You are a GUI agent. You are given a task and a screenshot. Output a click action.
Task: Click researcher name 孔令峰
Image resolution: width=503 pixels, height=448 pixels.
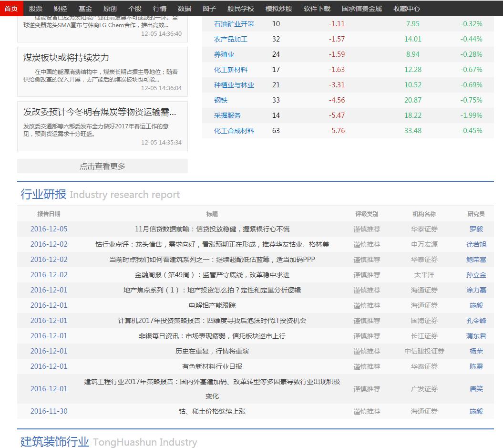tap(476, 321)
